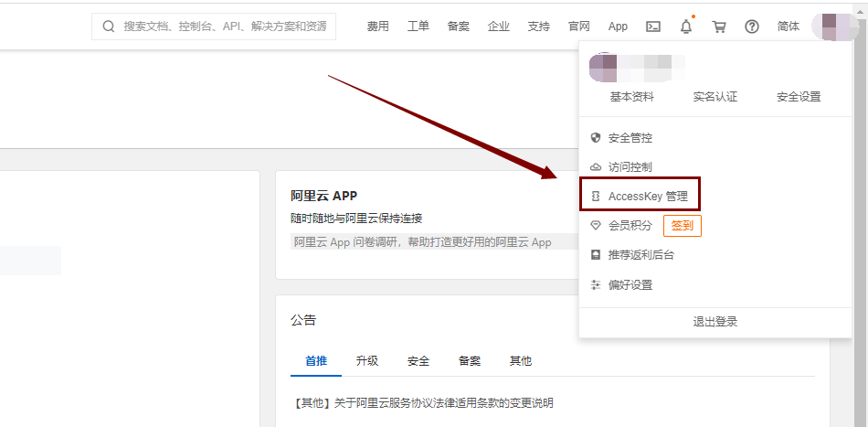Click the cloud icon beside 访问控制

596,167
